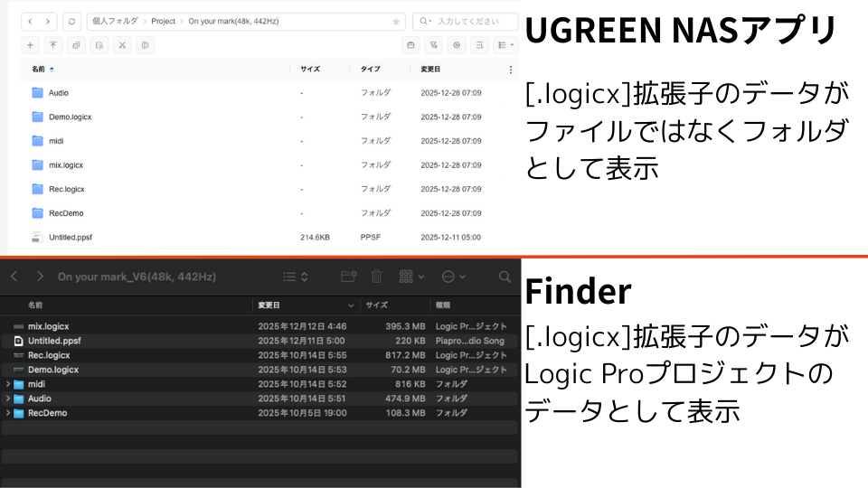Click the 個人フォルダ breadcrumb
This screenshot has width=868, height=488.
click(x=115, y=22)
